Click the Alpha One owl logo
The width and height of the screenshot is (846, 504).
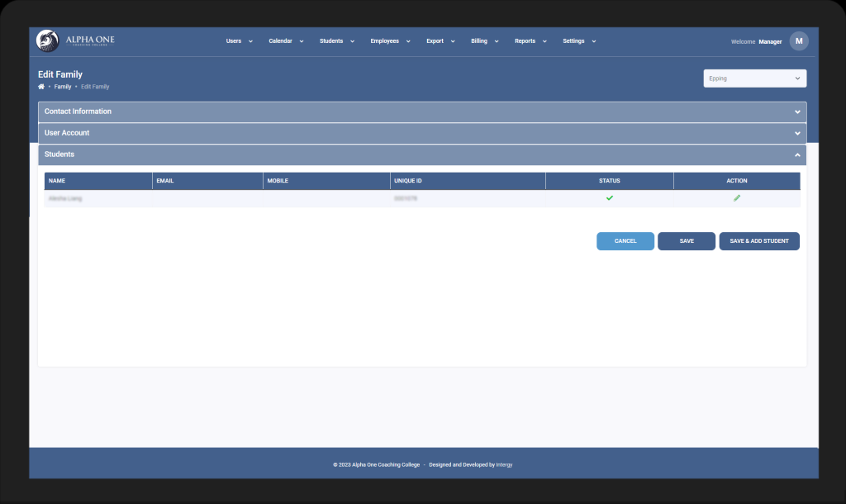(47, 41)
